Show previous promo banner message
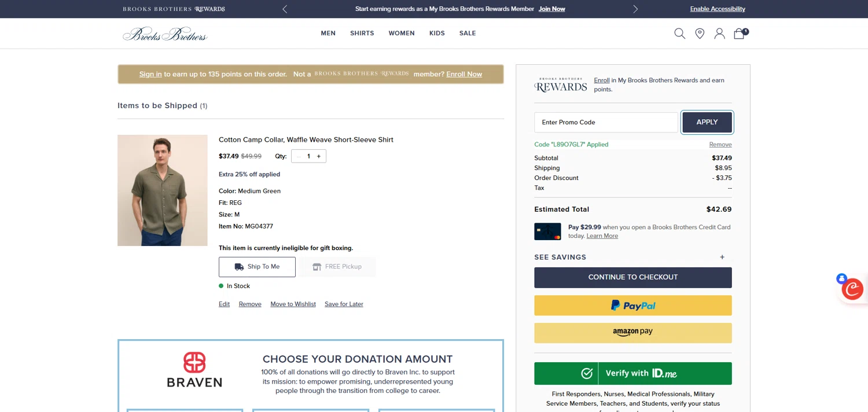This screenshot has height=412, width=868. [x=285, y=9]
